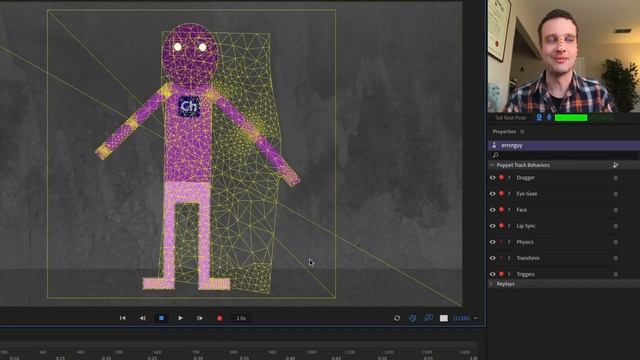
Task: Hide the Face behavior with eye icon
Action: click(492, 210)
